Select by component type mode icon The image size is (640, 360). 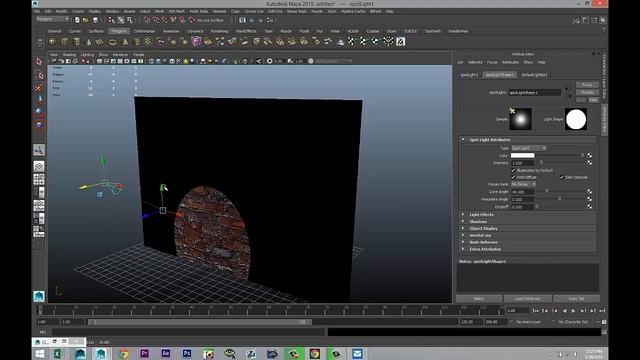pyautogui.click(x=130, y=20)
